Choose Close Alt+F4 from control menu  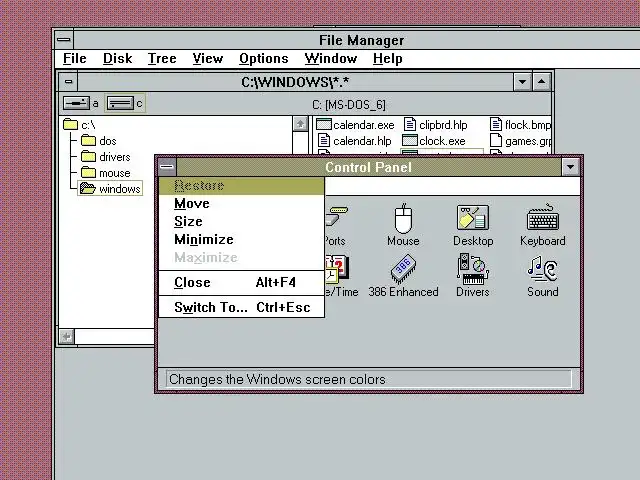241,282
